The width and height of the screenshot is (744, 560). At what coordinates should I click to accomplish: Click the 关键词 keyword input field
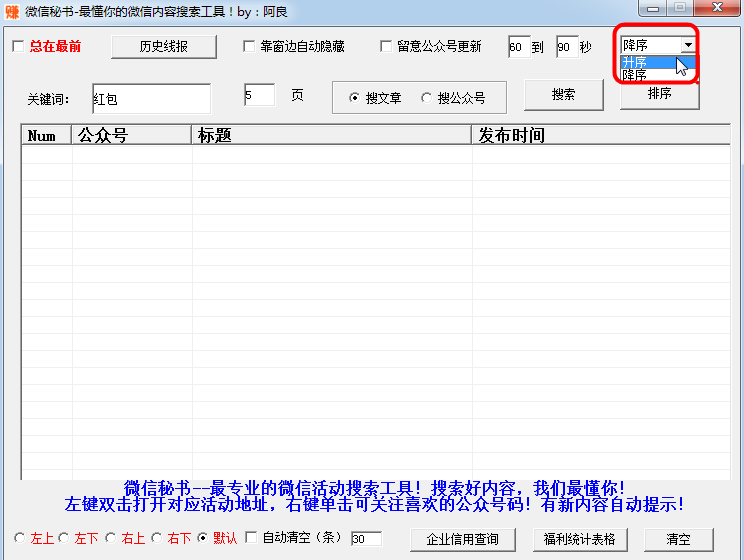151,99
